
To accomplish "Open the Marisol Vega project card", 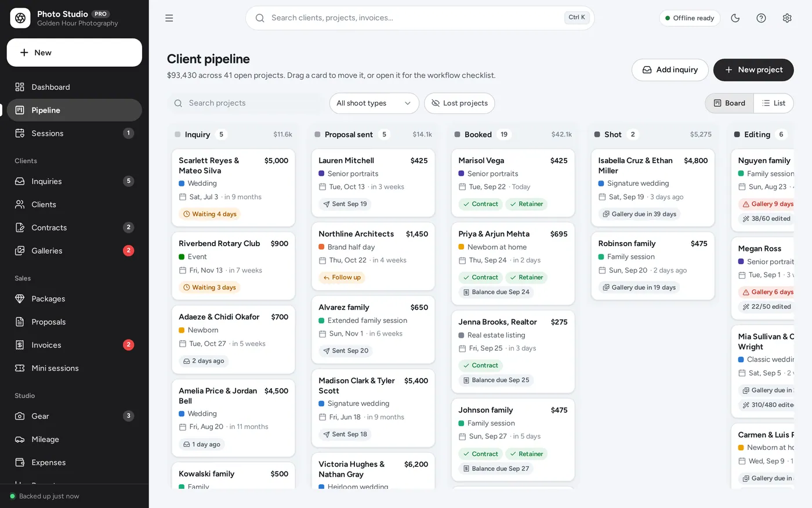I will click(x=513, y=183).
